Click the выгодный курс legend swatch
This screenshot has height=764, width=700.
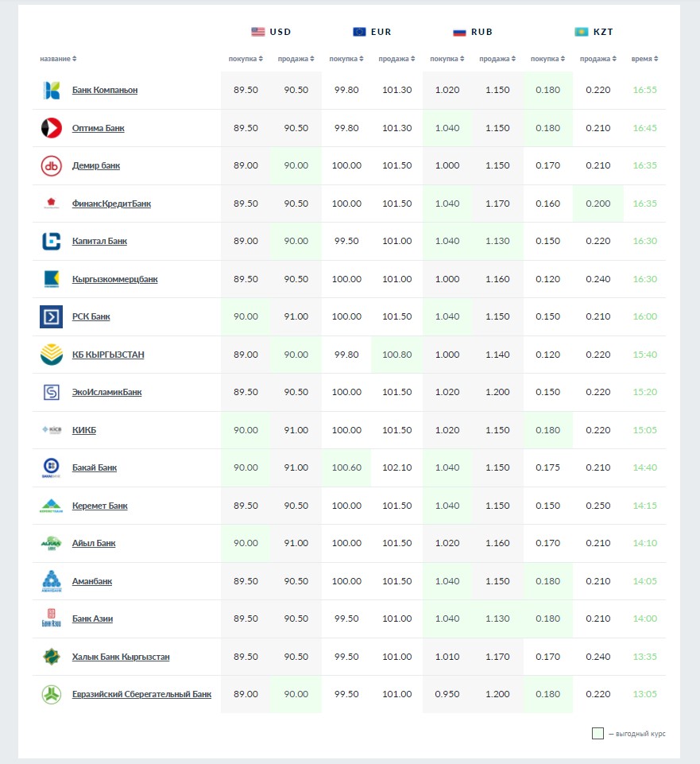coord(598,734)
